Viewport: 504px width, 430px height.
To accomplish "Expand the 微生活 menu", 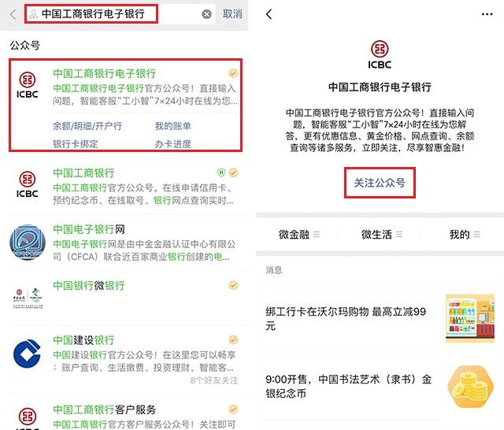I will (381, 235).
